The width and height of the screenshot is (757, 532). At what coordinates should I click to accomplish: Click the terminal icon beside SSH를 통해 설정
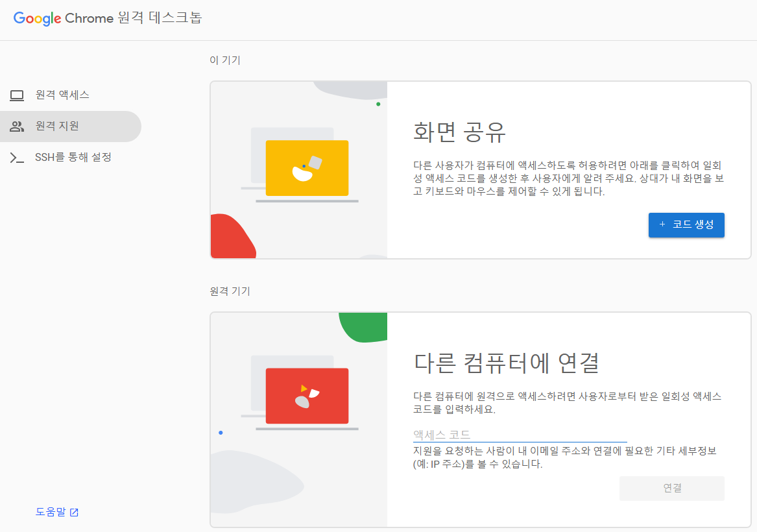(x=17, y=158)
